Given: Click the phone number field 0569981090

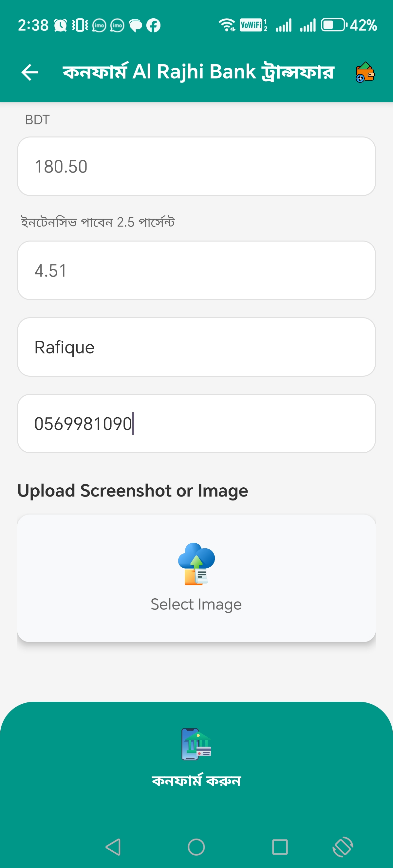Looking at the screenshot, I should pos(196,424).
